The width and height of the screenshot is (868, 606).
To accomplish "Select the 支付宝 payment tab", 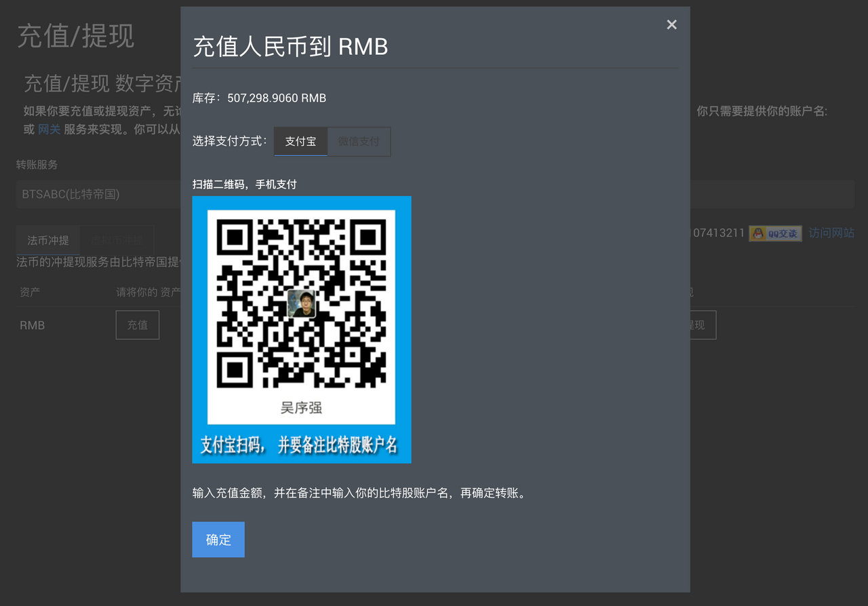I will tap(300, 142).
